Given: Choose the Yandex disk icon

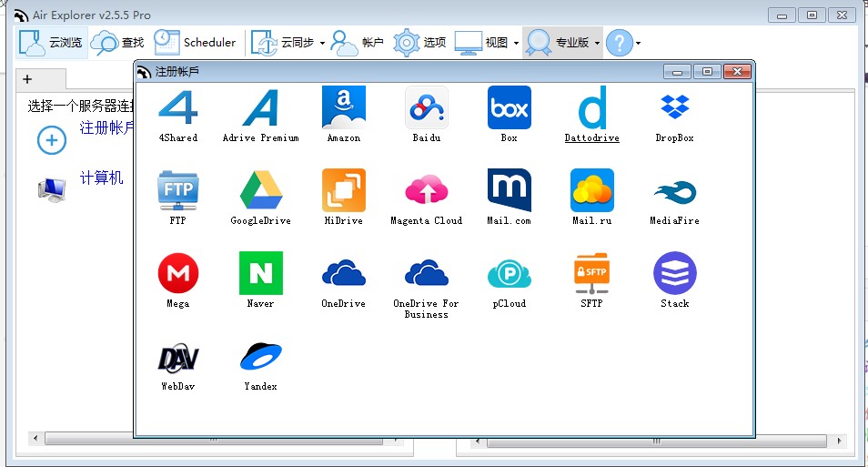Looking at the screenshot, I should [x=260, y=357].
